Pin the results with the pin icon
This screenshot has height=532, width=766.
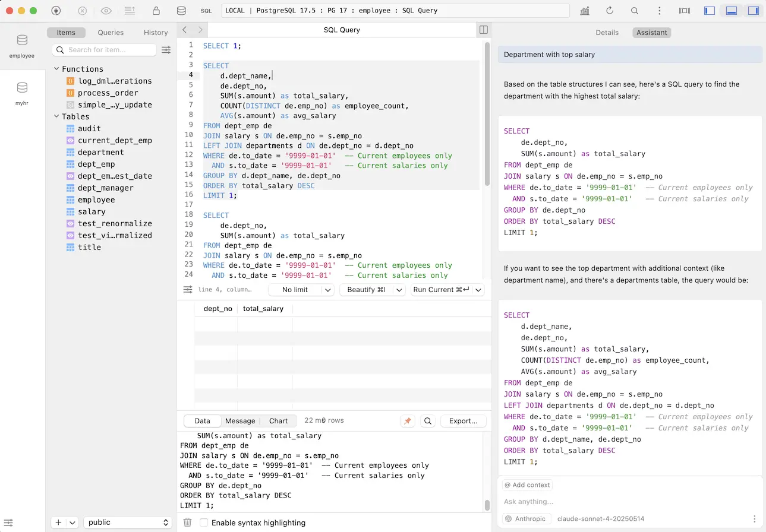coord(408,421)
